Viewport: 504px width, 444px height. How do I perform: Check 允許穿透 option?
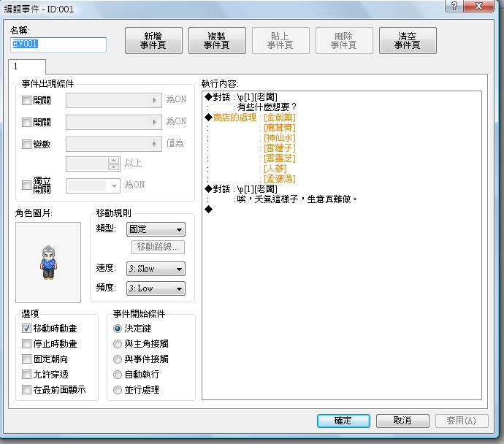click(26, 375)
